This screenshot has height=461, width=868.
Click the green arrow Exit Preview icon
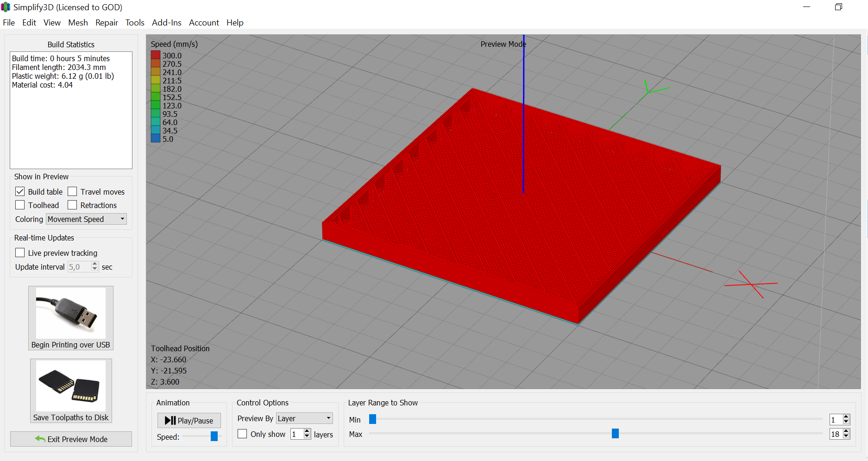pos(40,439)
